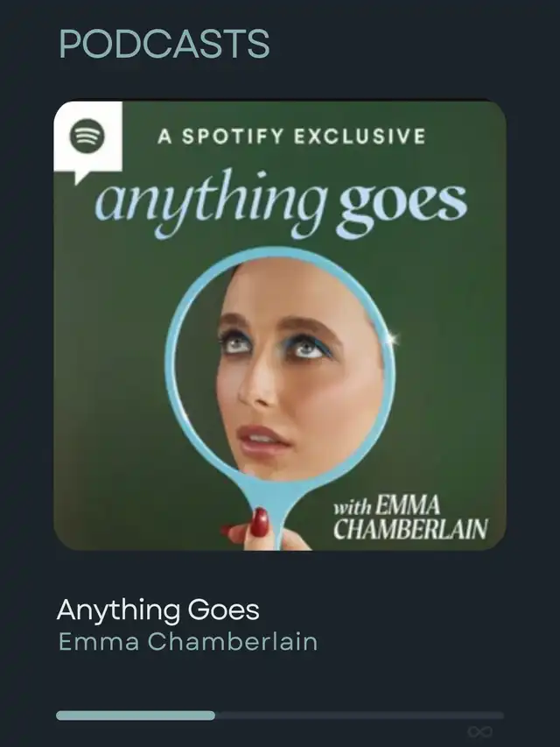
Task: Jump ahead on the unfilled progress track
Action: (x=360, y=715)
